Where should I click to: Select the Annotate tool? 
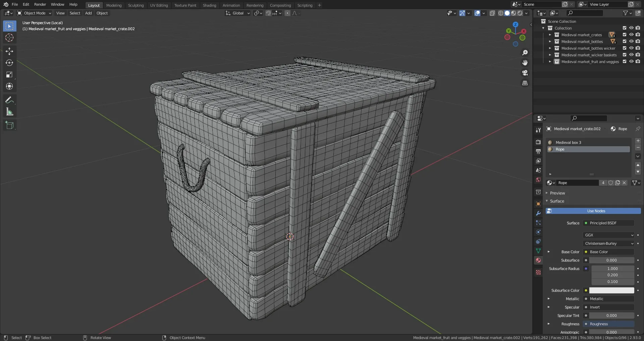point(9,100)
